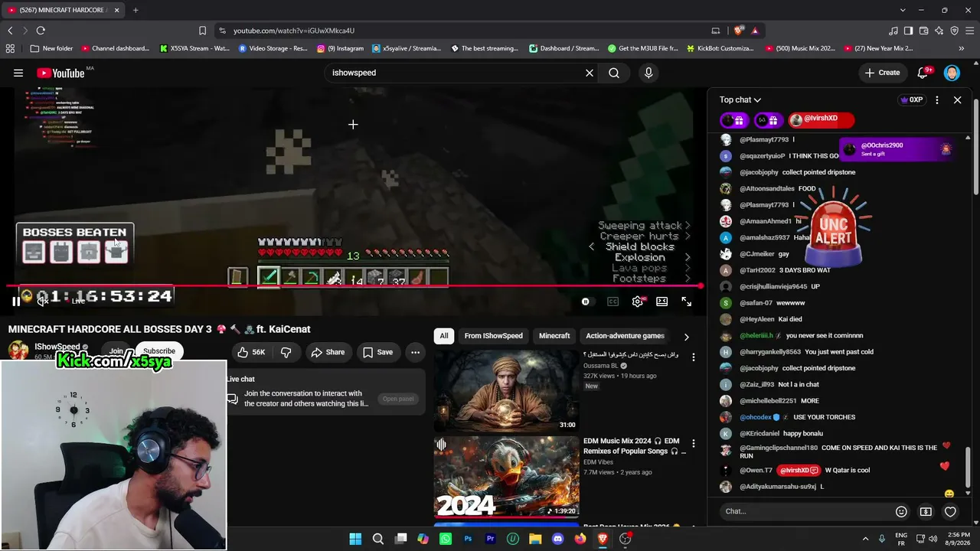Viewport: 980px width, 551px height.
Task: Open options for the EDM Music Mix video
Action: pyautogui.click(x=694, y=443)
